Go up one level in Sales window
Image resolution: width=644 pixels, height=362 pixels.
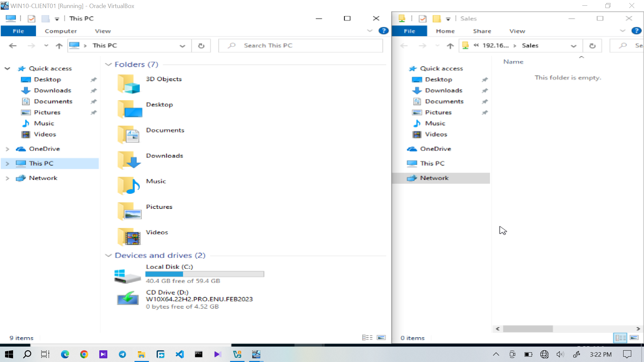pyautogui.click(x=450, y=46)
